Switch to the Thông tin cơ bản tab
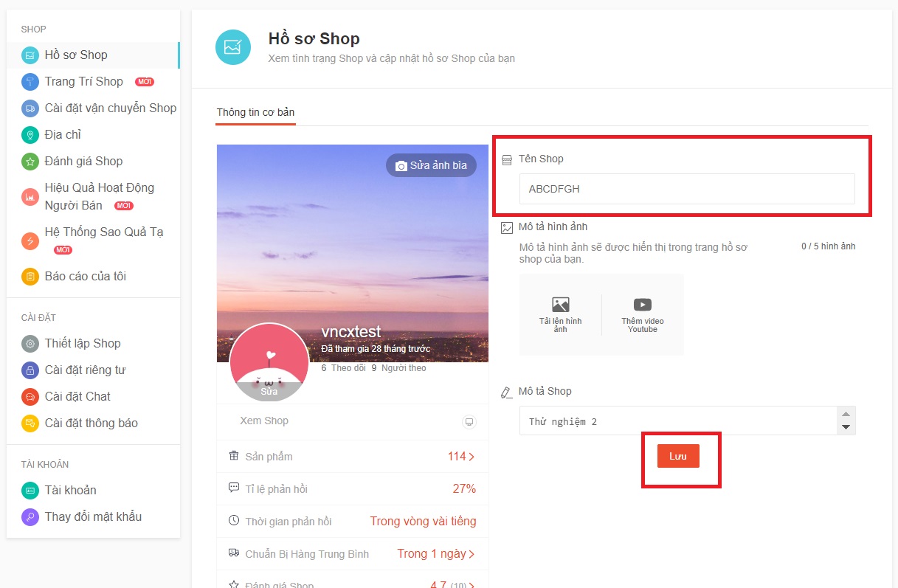Screen dimensions: 898x588 [255, 112]
